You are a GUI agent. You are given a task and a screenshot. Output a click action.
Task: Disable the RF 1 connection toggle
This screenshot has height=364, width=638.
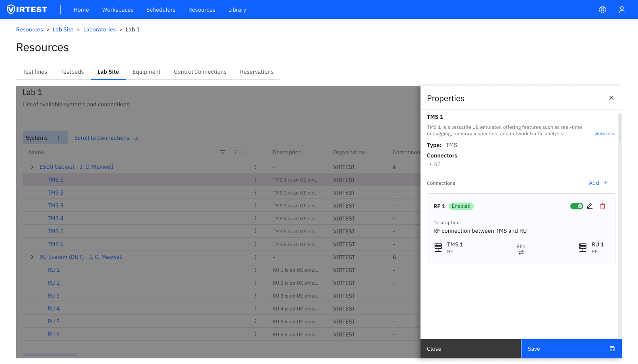point(576,206)
